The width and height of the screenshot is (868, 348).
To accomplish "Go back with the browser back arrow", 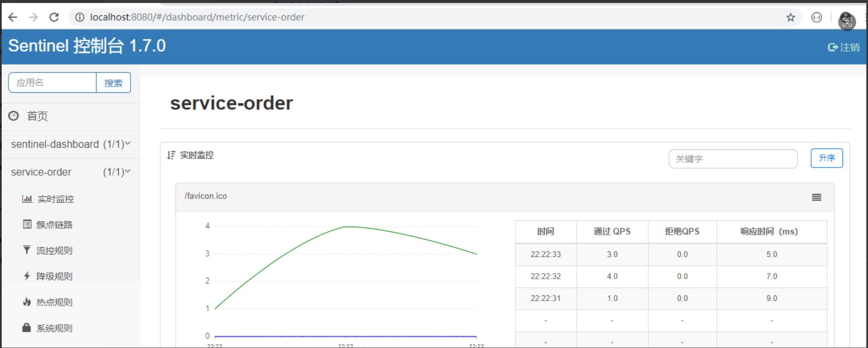I will (x=13, y=17).
